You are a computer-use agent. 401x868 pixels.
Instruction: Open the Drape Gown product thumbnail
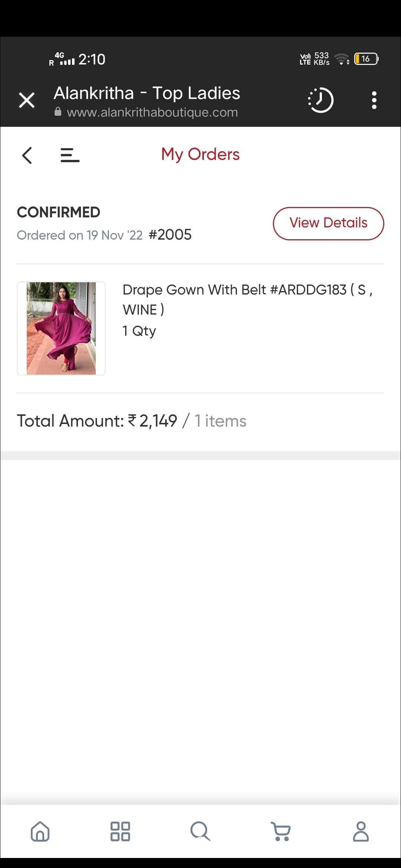pos(61,328)
